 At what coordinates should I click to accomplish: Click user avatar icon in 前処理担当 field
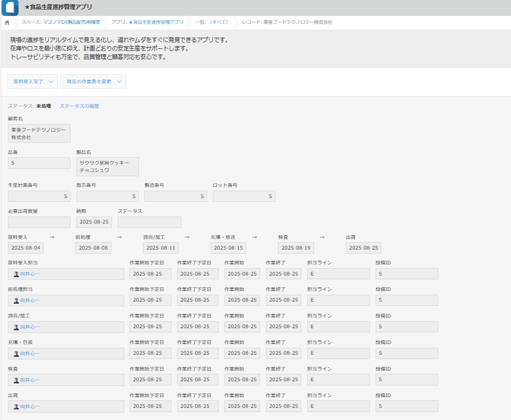[16, 301]
